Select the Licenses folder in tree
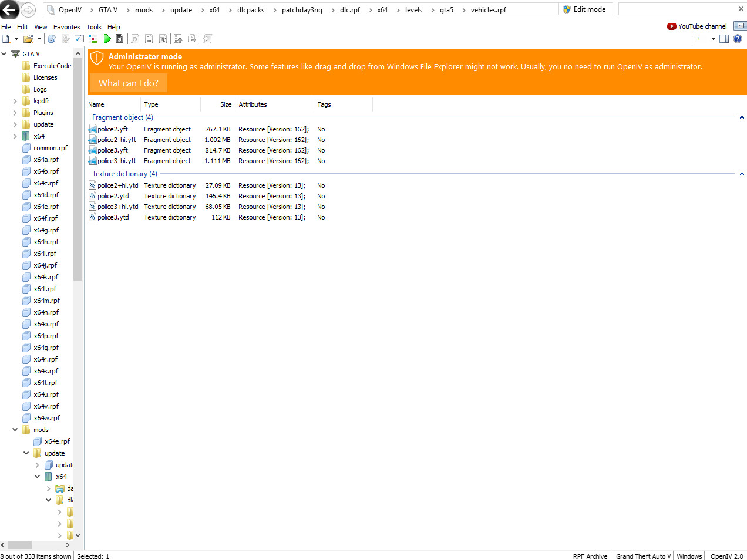The height and width of the screenshot is (560, 747). click(45, 77)
